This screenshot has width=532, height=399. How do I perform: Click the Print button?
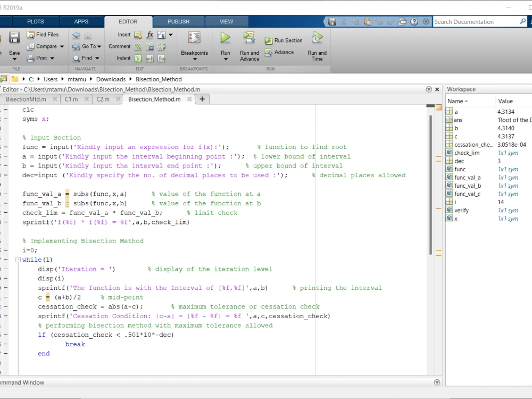point(37,58)
